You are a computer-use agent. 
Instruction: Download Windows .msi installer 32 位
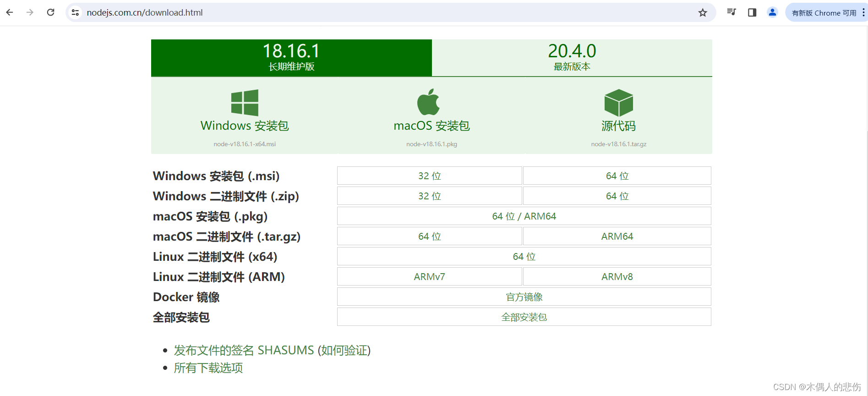coord(430,176)
